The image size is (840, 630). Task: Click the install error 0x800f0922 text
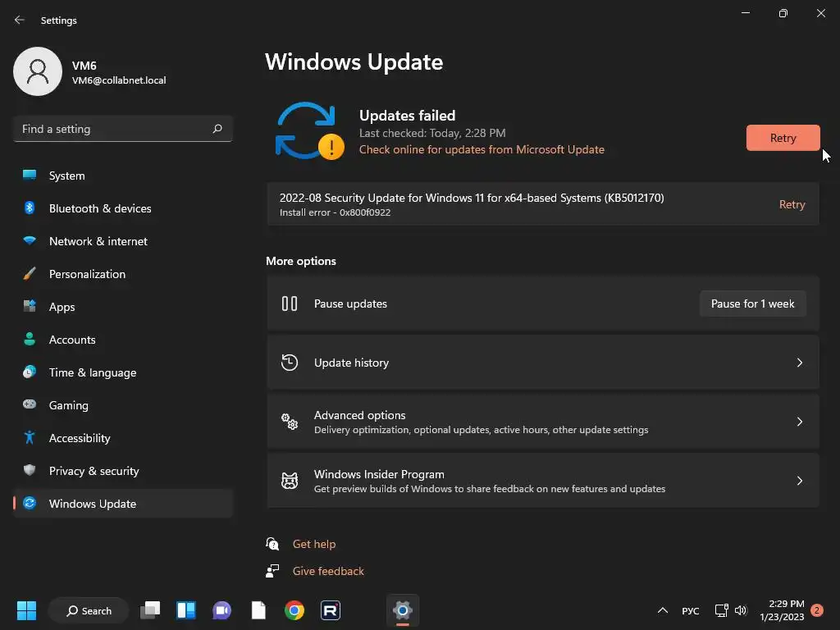click(335, 212)
